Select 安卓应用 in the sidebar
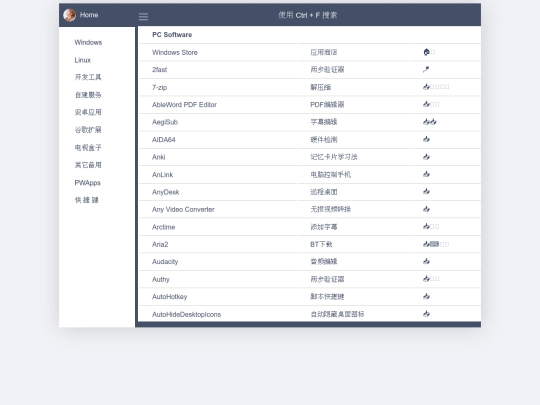Image resolution: width=540 pixels, height=405 pixels. 88,112
